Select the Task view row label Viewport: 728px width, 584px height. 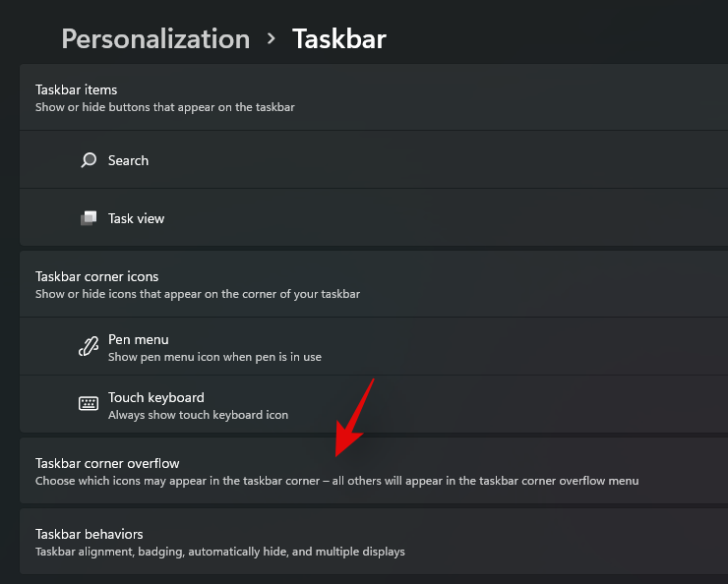136,218
